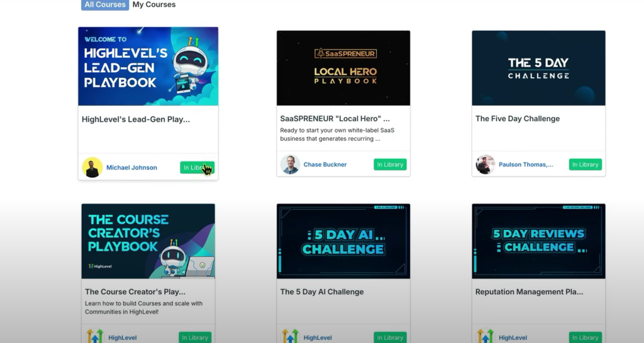Click In Library button on 5 Day AI Challenge card
This screenshot has height=343, width=644.
point(390,338)
